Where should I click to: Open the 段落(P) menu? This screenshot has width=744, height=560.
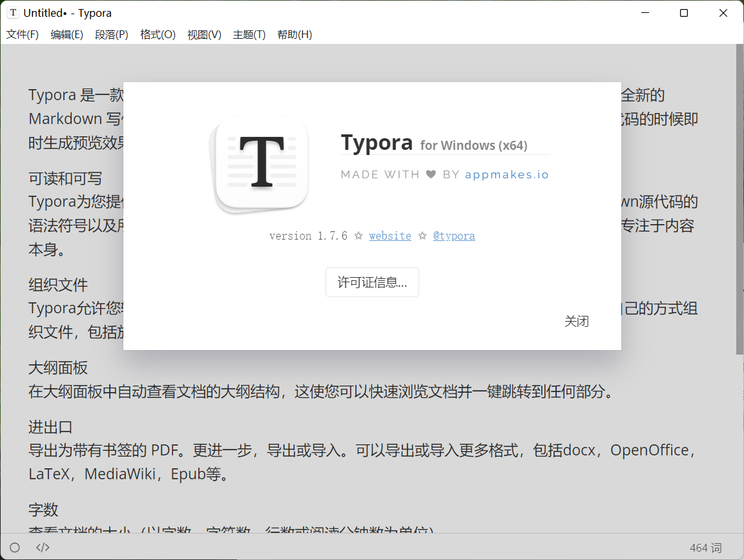click(x=112, y=35)
